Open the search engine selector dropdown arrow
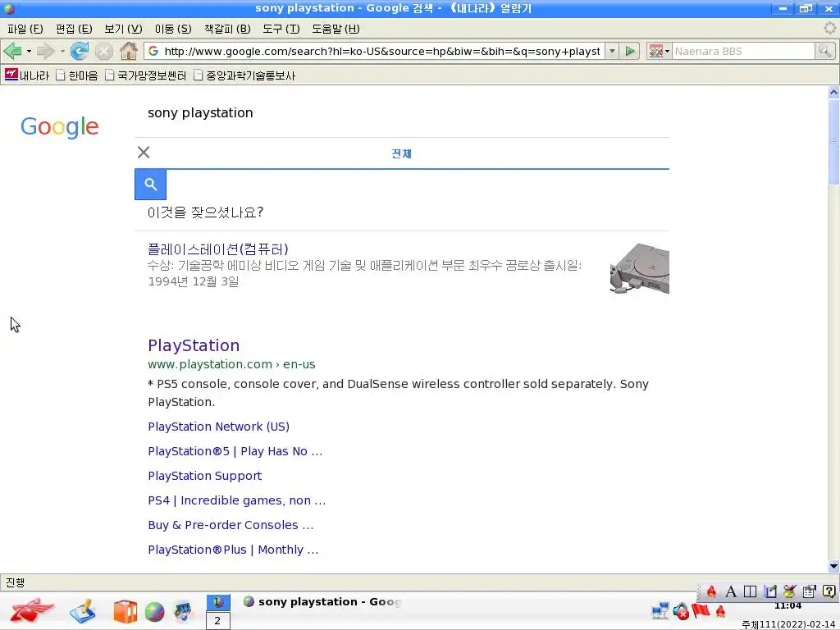 (667, 52)
